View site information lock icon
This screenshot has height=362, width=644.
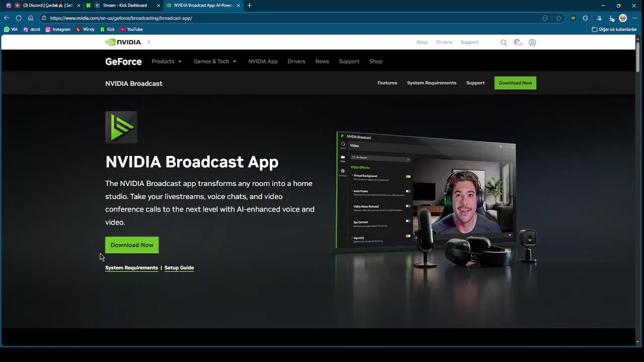click(x=44, y=18)
